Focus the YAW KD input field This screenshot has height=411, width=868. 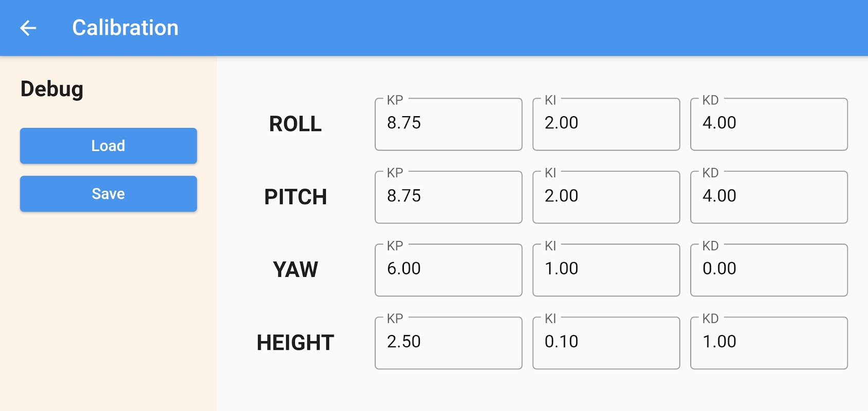[x=768, y=270]
